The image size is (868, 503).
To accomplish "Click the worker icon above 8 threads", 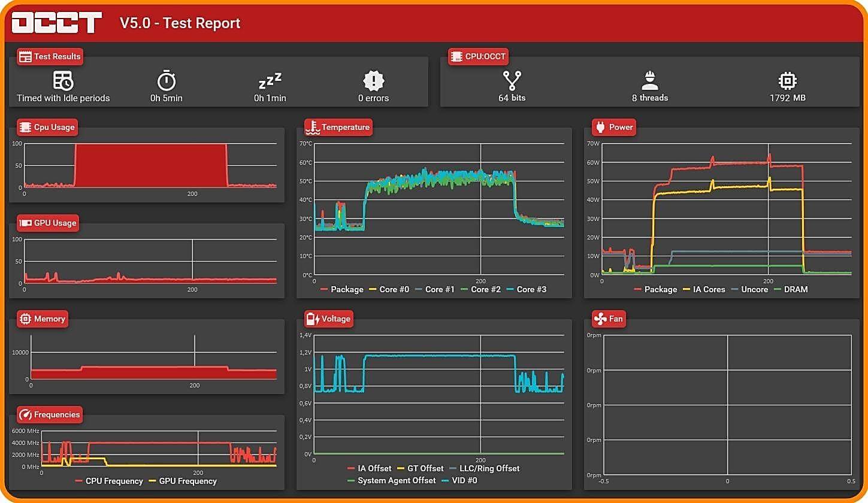I will (650, 80).
